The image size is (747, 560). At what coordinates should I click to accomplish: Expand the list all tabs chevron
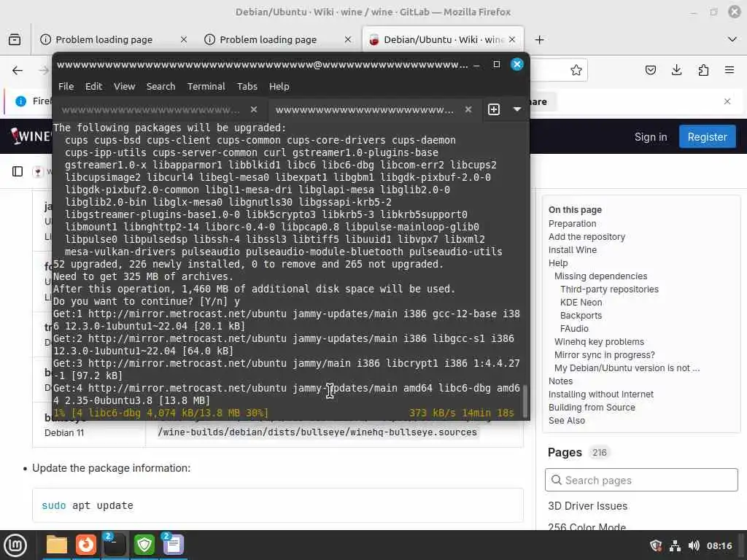732,39
